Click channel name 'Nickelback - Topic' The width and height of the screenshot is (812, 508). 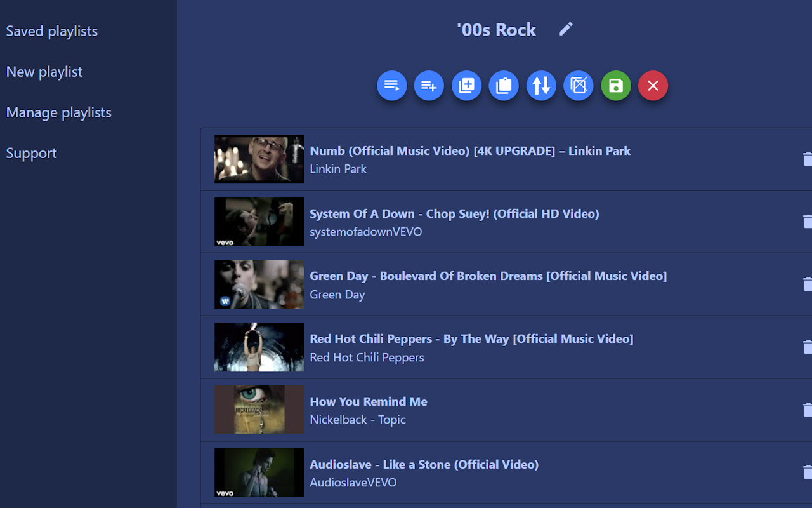coord(358,420)
